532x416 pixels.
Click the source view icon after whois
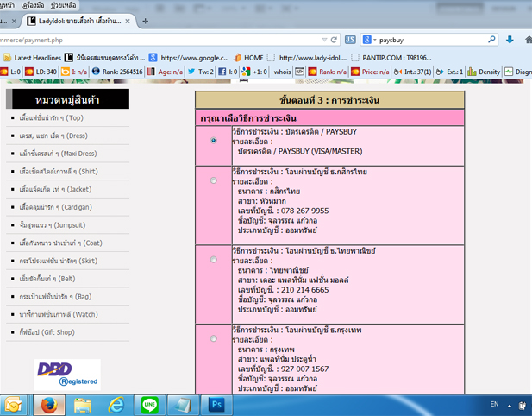tap(299, 72)
